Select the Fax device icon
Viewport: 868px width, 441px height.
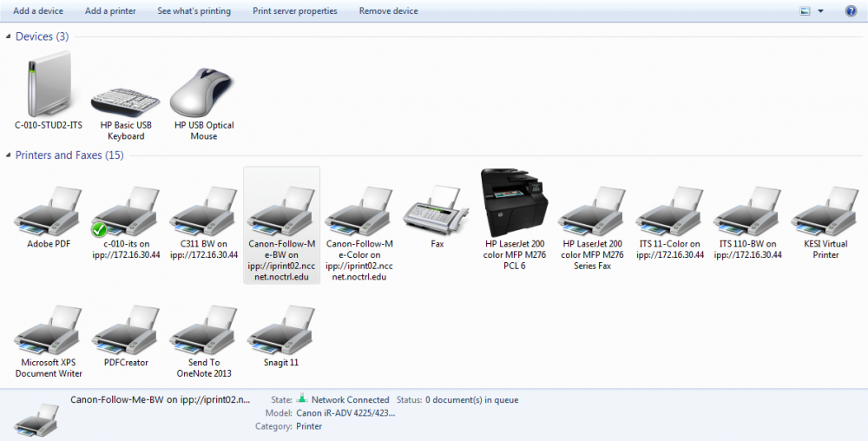[x=437, y=211]
